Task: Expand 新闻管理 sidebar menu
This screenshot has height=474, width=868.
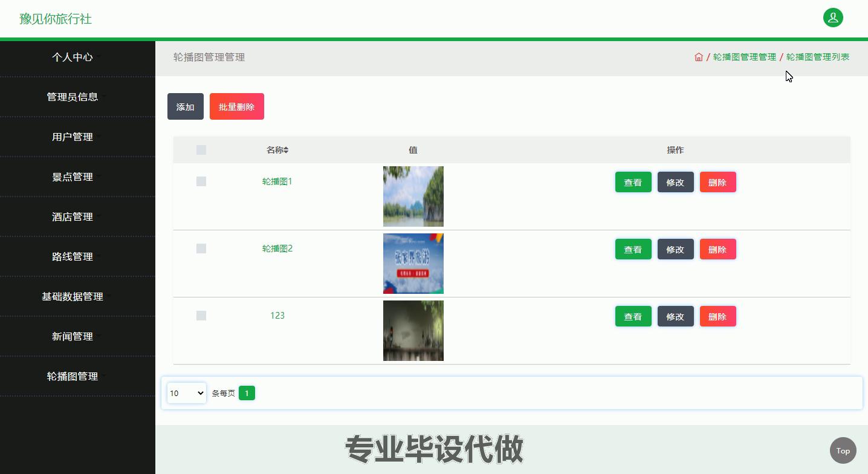Action: point(77,336)
